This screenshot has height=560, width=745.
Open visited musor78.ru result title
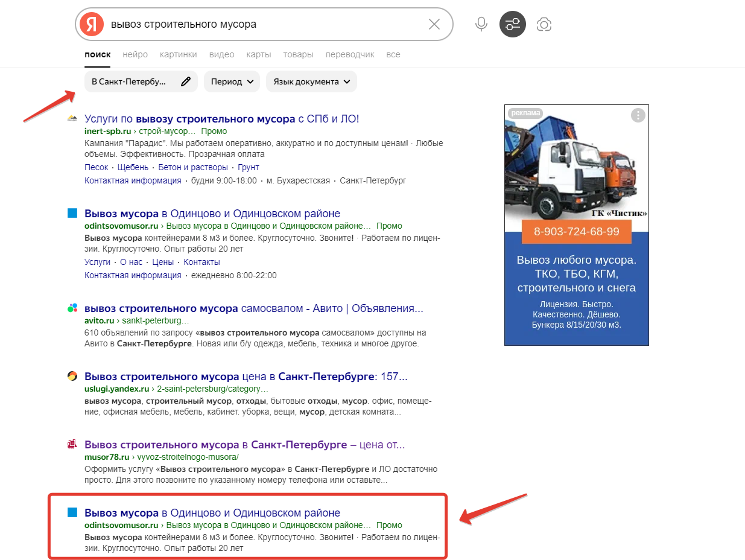pyautogui.click(x=244, y=445)
